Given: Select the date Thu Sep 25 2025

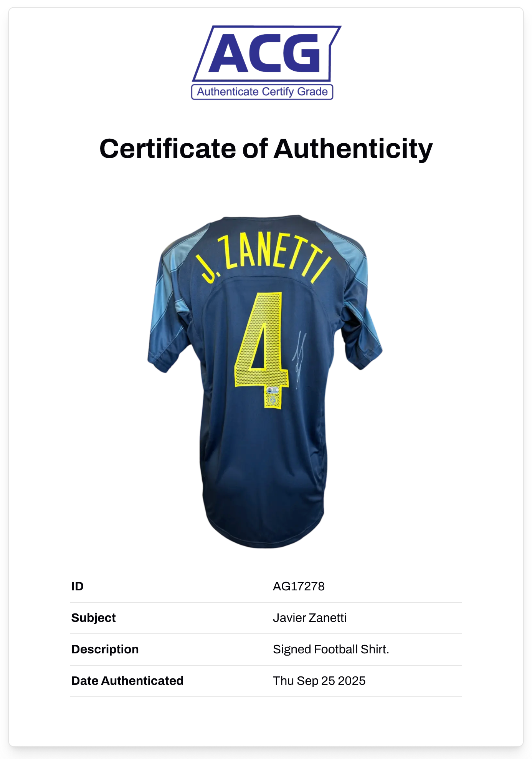Looking at the screenshot, I should tap(319, 681).
